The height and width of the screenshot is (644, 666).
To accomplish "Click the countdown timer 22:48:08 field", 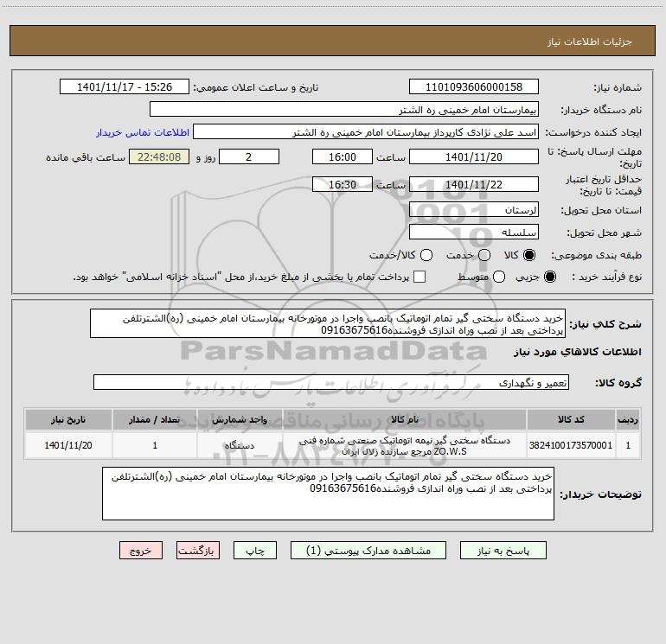I will (159, 156).
